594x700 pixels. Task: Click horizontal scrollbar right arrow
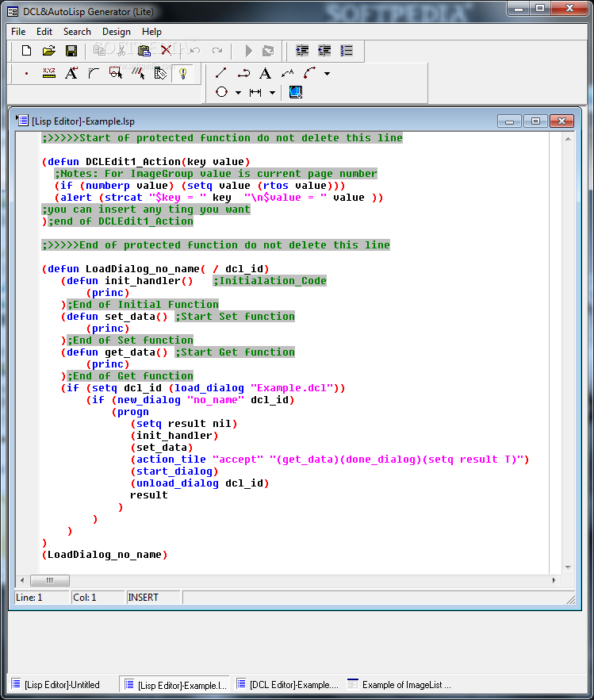[554, 580]
